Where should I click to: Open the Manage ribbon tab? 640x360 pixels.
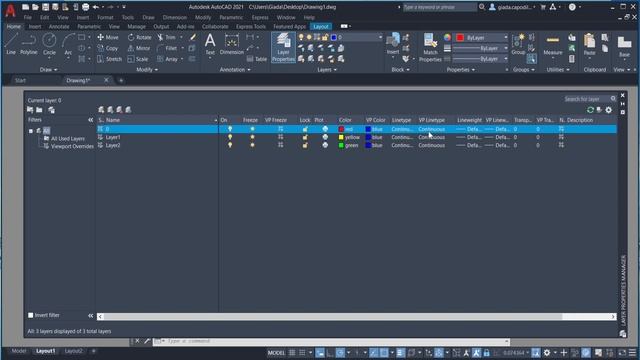[136, 27]
